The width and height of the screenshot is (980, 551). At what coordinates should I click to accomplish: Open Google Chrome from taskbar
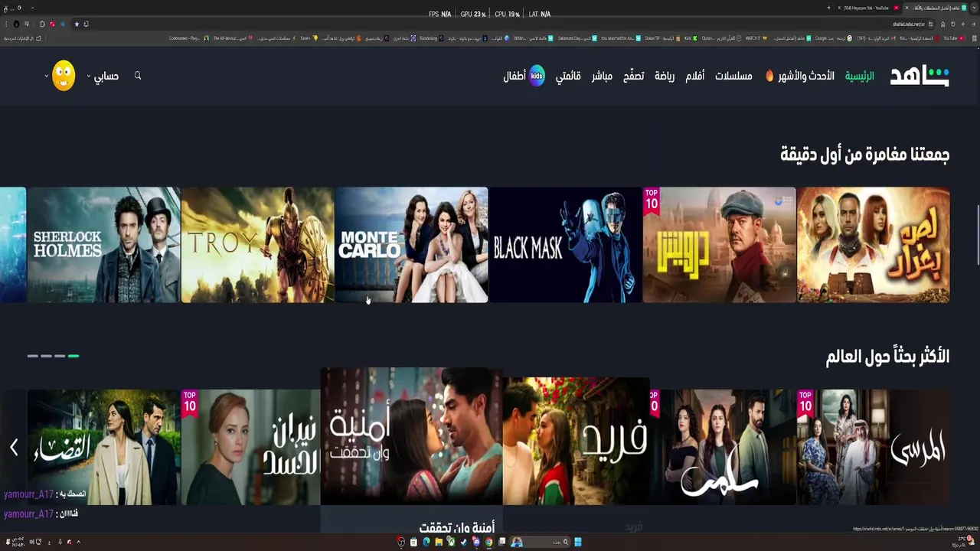(488, 542)
